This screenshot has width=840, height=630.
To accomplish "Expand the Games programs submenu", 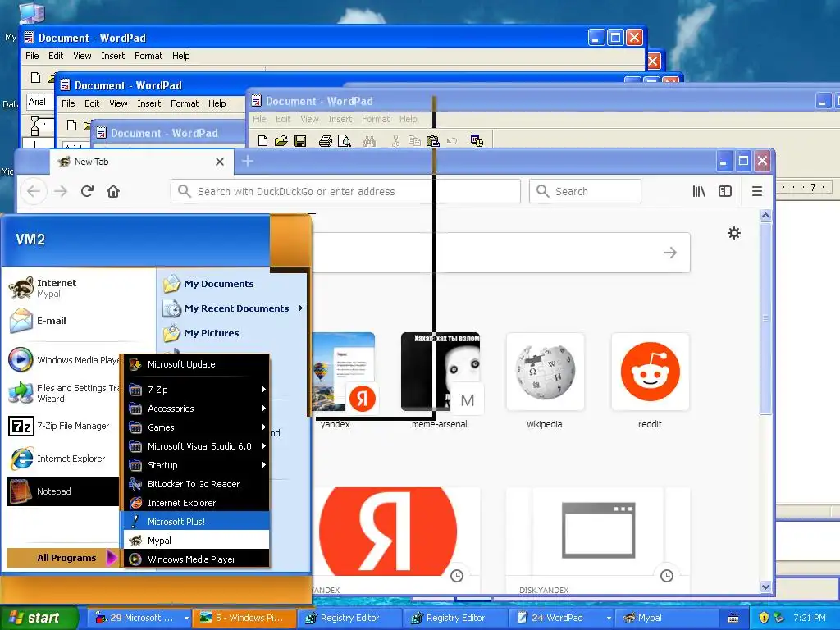I will click(196, 427).
